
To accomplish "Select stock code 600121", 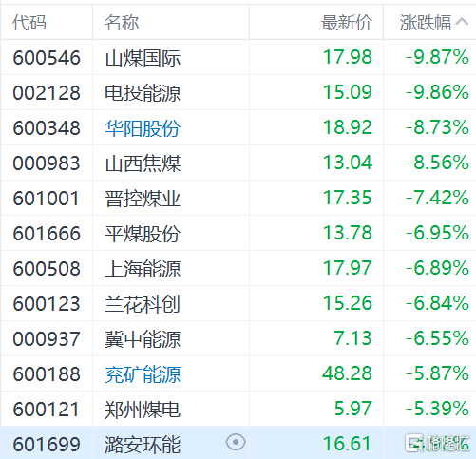I will (47, 410).
